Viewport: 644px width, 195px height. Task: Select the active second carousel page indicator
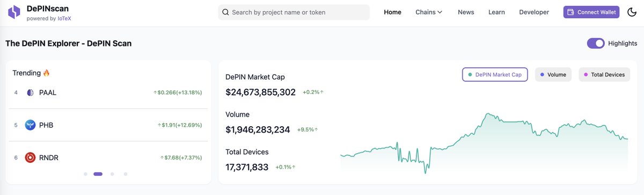tap(98, 174)
